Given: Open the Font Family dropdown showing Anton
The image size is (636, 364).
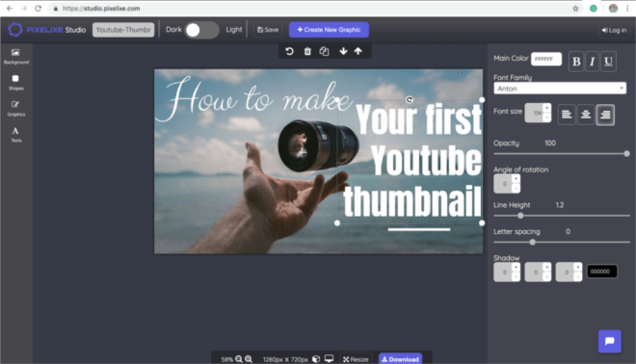Looking at the screenshot, I should tap(560, 89).
